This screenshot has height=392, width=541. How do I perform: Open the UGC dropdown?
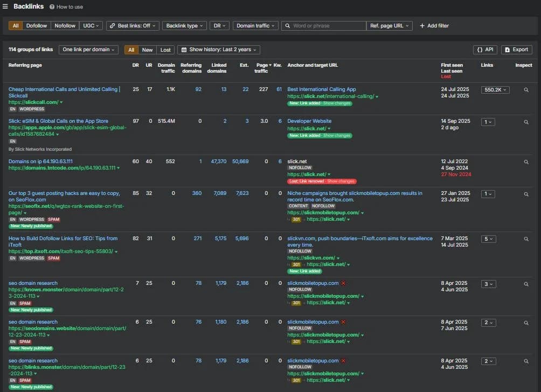point(91,26)
